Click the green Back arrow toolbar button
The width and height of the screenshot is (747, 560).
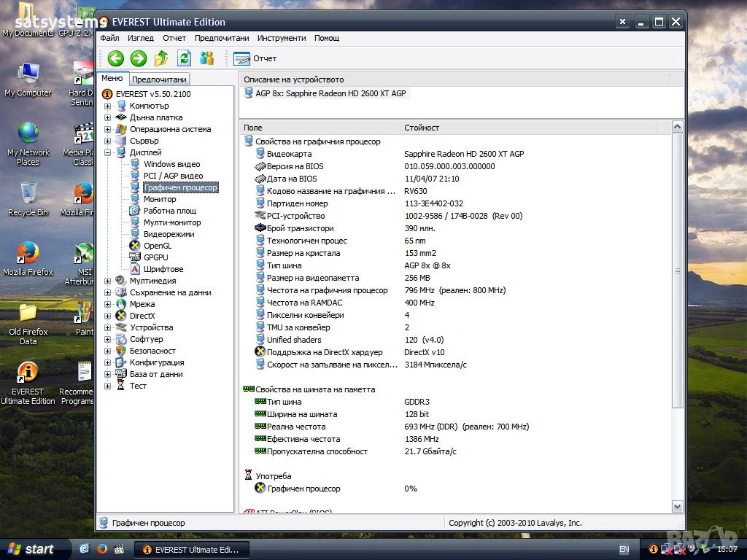point(115,58)
